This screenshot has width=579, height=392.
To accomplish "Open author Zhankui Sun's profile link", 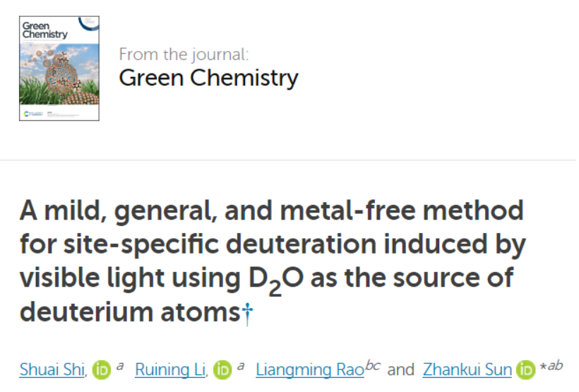I will tap(467, 369).
